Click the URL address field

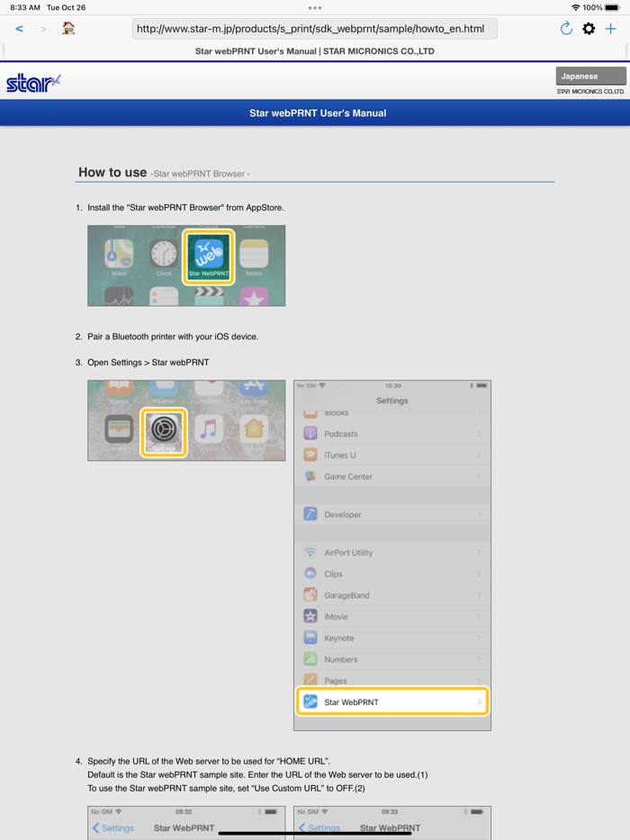point(315,29)
